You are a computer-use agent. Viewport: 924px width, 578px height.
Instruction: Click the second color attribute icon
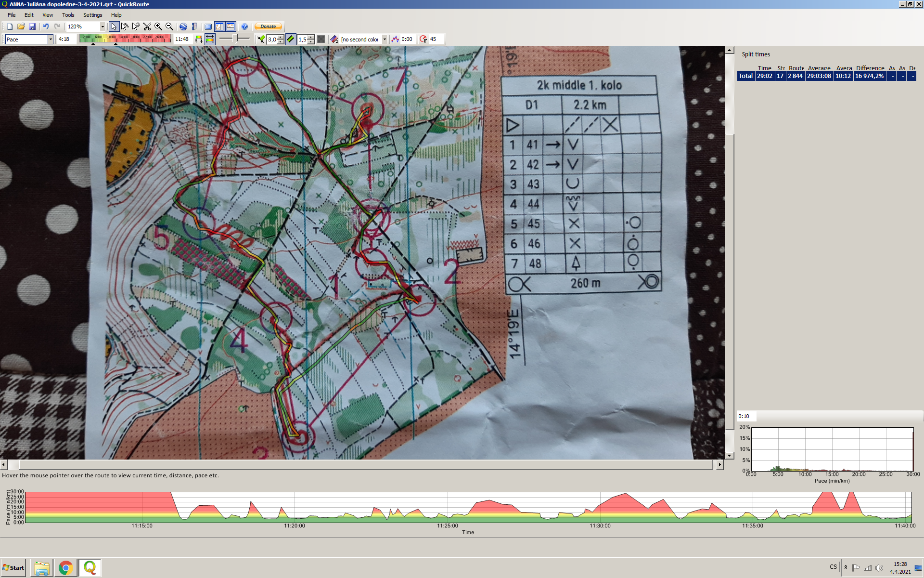point(334,39)
